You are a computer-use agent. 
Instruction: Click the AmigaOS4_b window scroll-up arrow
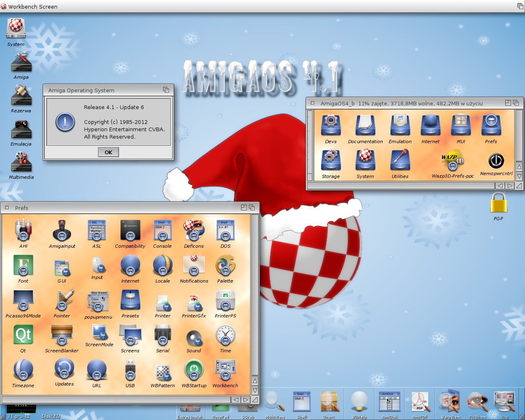click(x=519, y=167)
